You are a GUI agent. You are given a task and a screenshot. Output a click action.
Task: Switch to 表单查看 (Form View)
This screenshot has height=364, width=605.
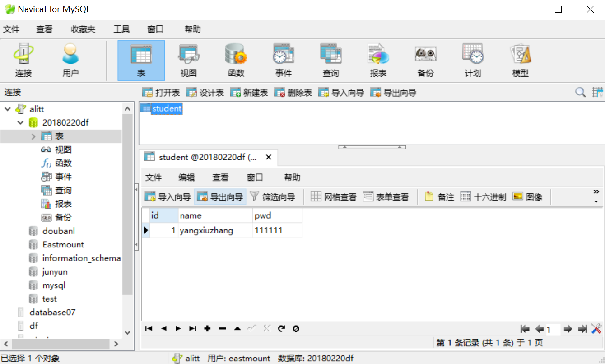(x=386, y=197)
